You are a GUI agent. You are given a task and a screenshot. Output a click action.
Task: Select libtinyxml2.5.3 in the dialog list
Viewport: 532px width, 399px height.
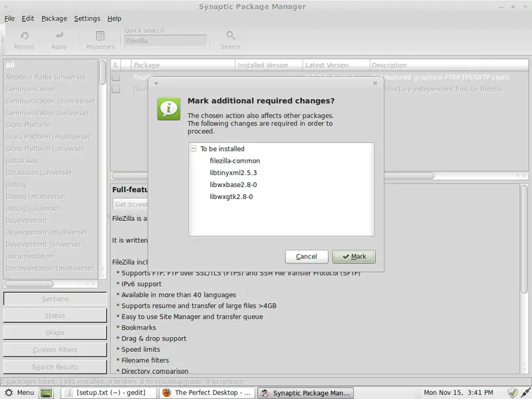point(233,173)
